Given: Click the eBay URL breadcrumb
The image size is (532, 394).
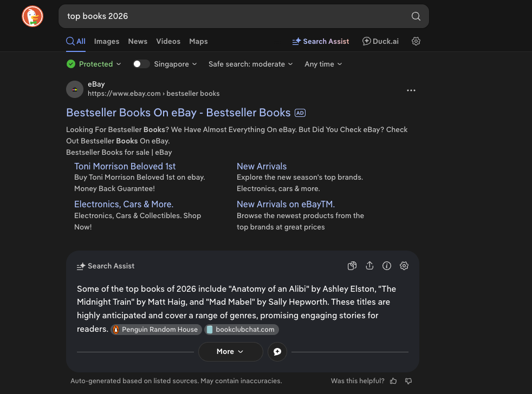Looking at the screenshot, I should coord(154,94).
